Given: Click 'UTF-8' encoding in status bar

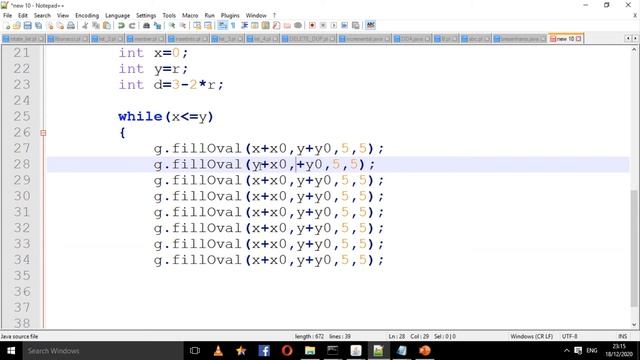Looking at the screenshot, I should point(569,336).
